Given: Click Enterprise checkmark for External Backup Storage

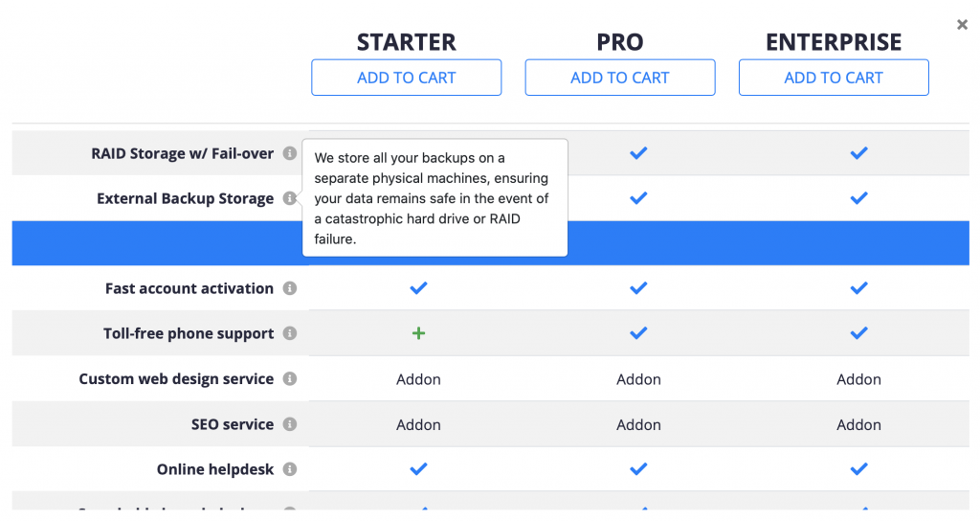Looking at the screenshot, I should click(x=858, y=198).
